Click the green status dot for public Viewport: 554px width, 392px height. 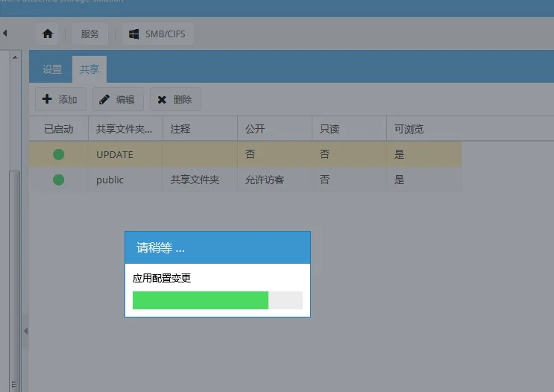click(59, 180)
